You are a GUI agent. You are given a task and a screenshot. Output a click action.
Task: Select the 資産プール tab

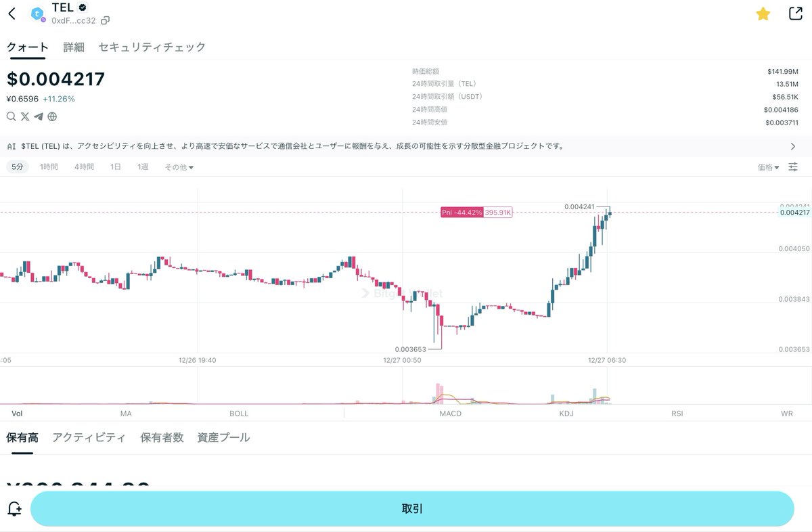click(x=223, y=437)
